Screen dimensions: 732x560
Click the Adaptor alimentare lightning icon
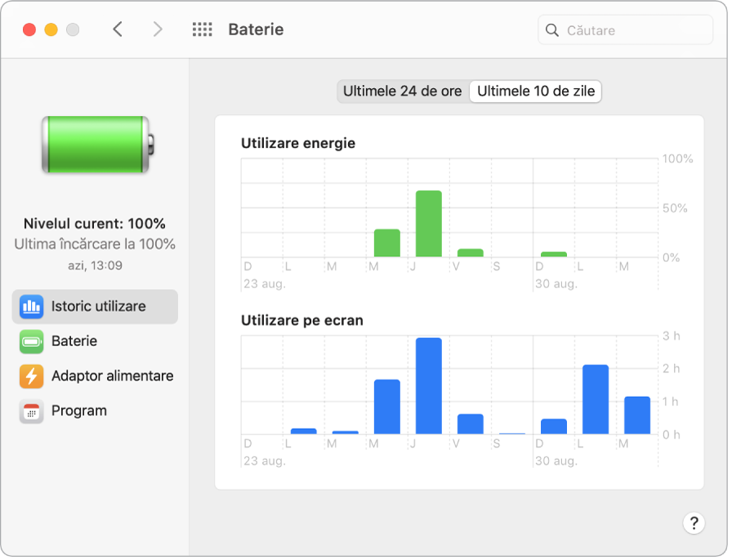pyautogui.click(x=31, y=376)
